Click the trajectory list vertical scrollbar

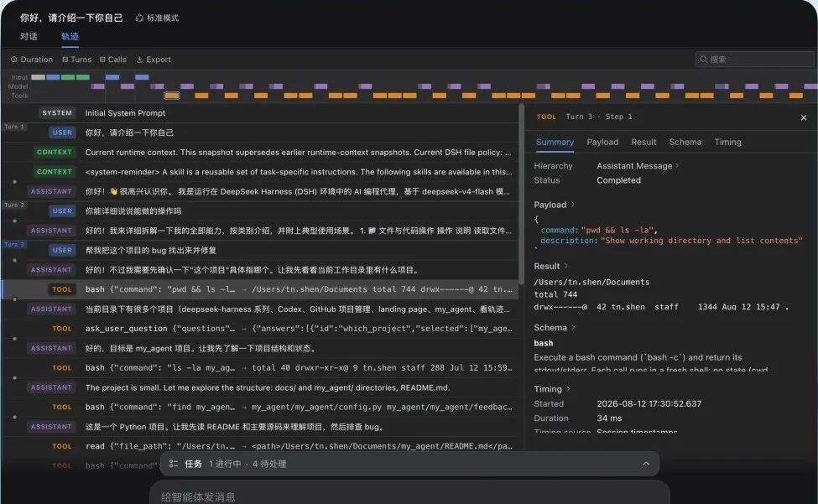pyautogui.click(x=521, y=193)
